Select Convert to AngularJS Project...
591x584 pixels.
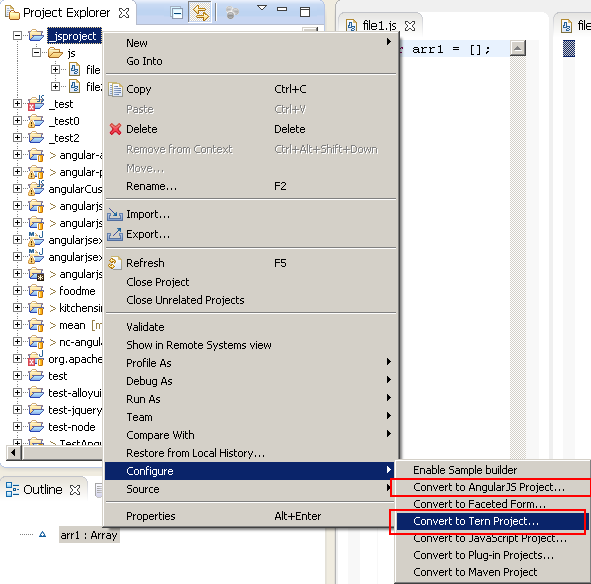coord(492,487)
